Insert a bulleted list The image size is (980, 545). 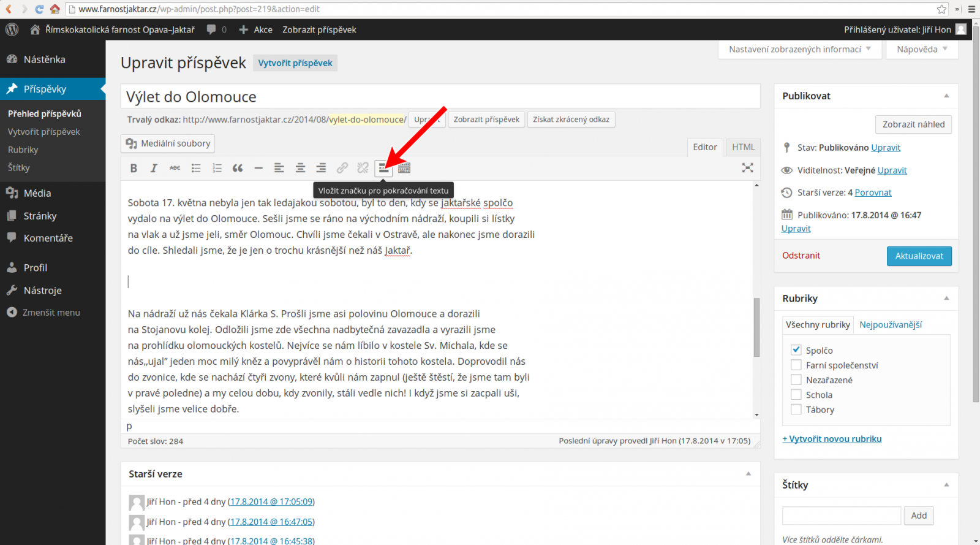(196, 168)
